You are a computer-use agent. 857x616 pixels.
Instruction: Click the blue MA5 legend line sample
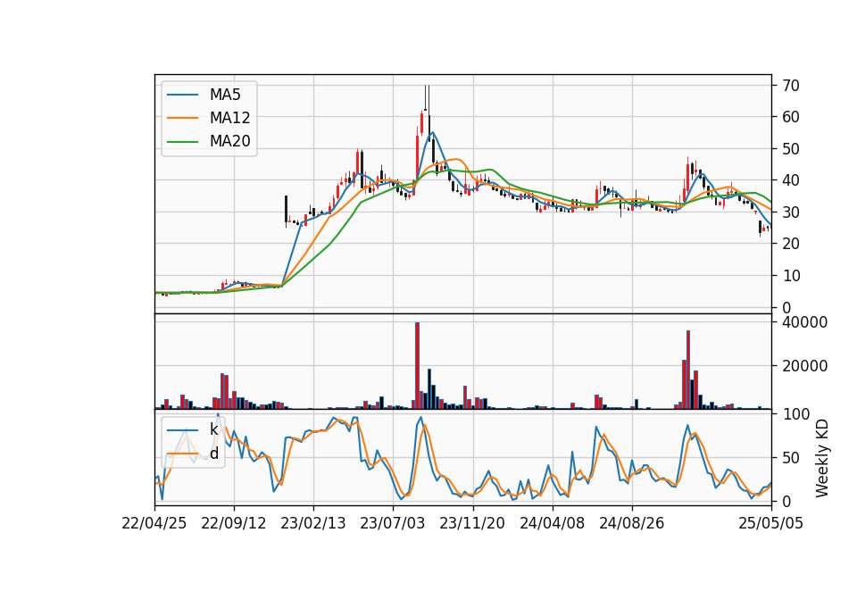coord(182,95)
